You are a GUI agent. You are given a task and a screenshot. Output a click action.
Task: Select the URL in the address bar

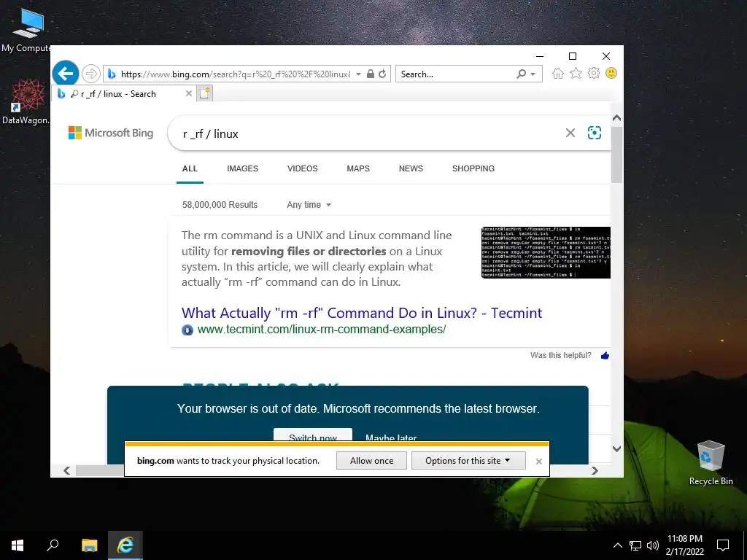click(236, 74)
